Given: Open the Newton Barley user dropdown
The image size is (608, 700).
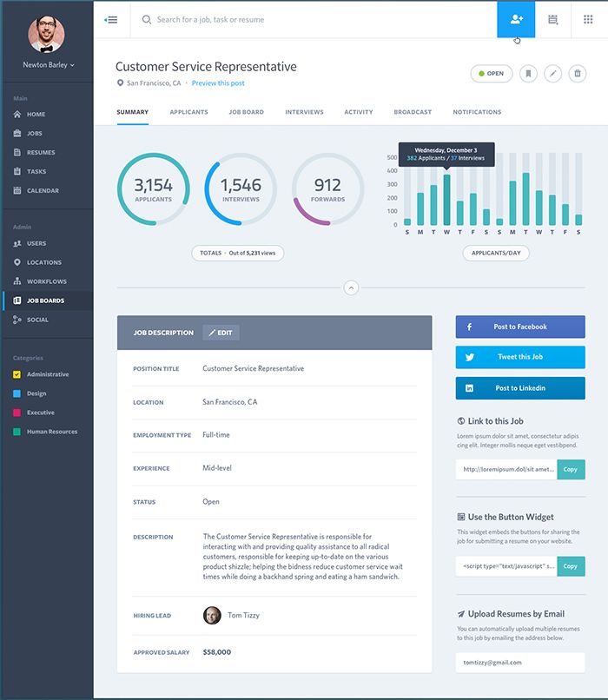Looking at the screenshot, I should click(48, 65).
